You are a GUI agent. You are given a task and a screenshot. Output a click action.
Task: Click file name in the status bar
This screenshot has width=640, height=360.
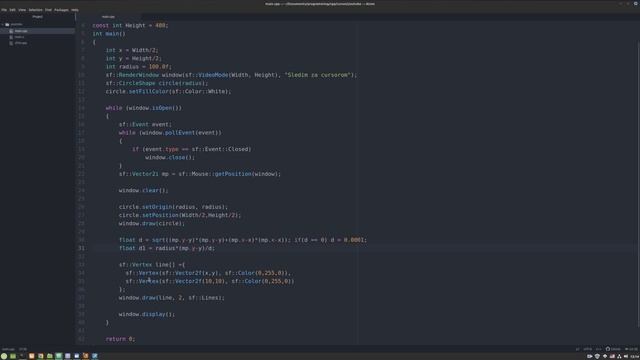[x=8, y=349]
